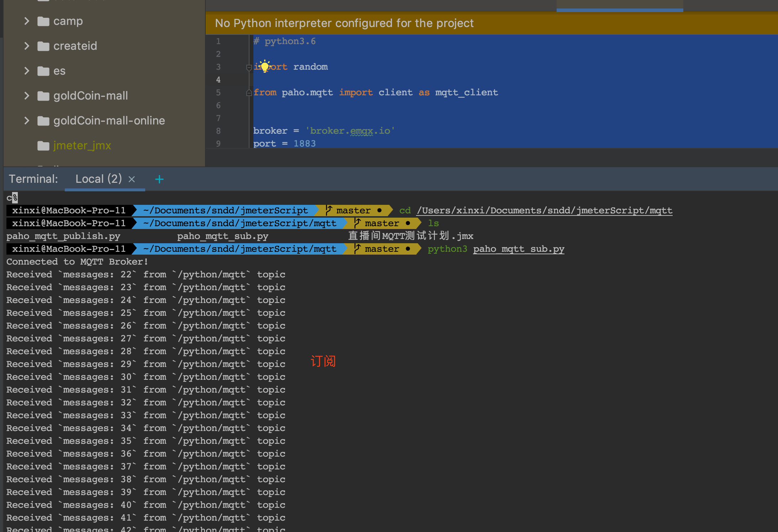Viewport: 778px width, 532px height.
Task: Click line number 8 in the editor gutter
Action: (218, 131)
